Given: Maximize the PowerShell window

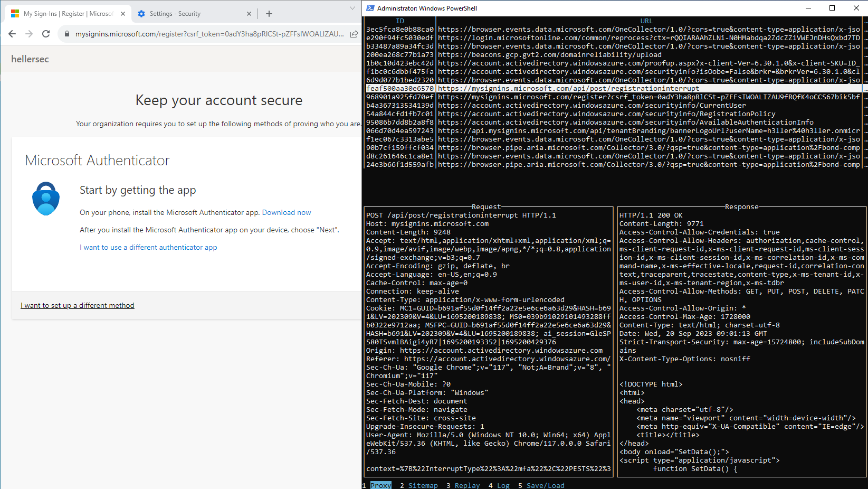Looking at the screenshot, I should tap(832, 8).
